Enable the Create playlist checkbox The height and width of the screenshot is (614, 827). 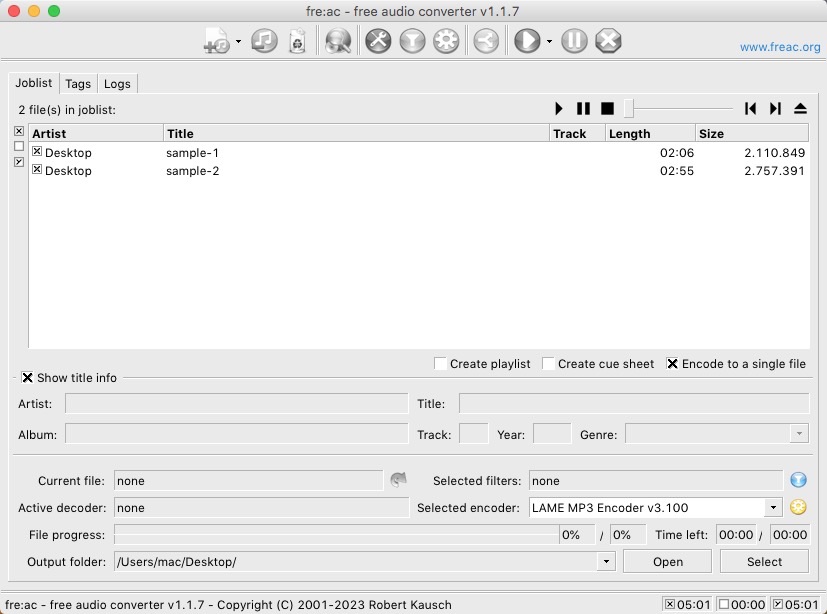(441, 364)
